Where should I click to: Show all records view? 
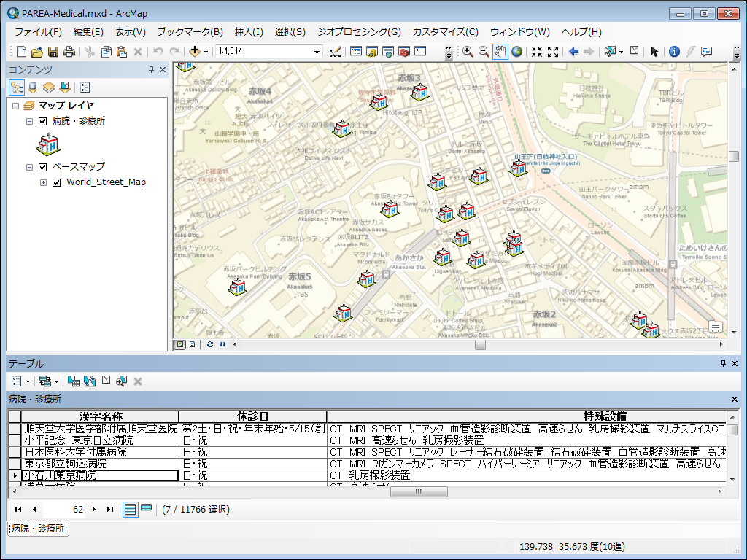(x=130, y=510)
